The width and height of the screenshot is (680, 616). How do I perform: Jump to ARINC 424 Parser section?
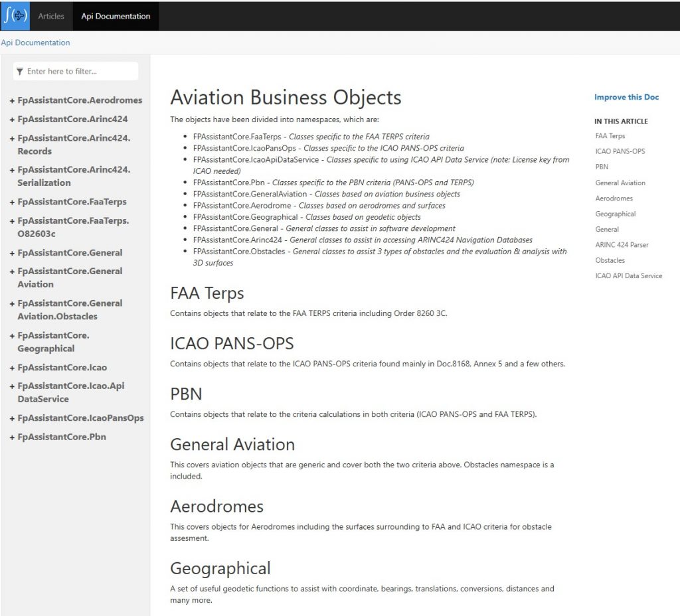pos(622,245)
